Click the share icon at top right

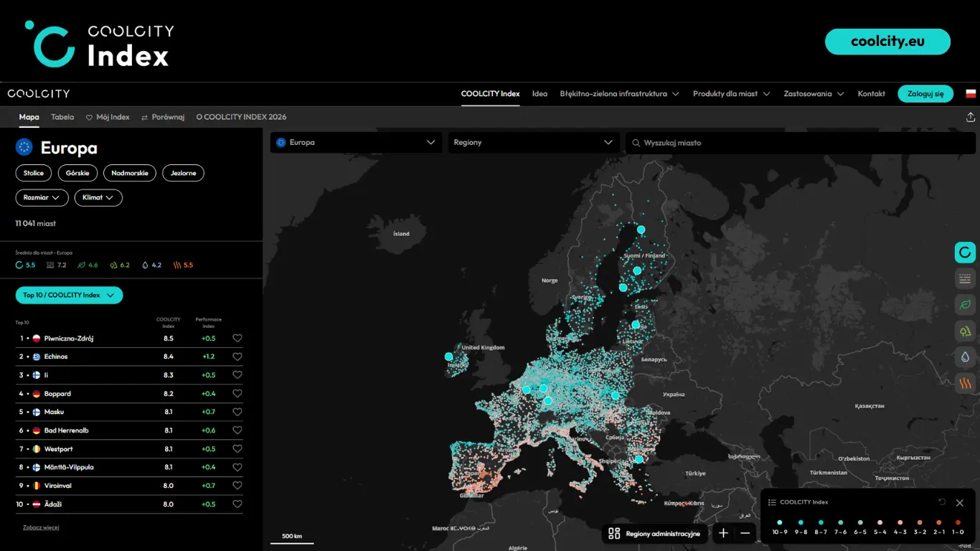[971, 117]
